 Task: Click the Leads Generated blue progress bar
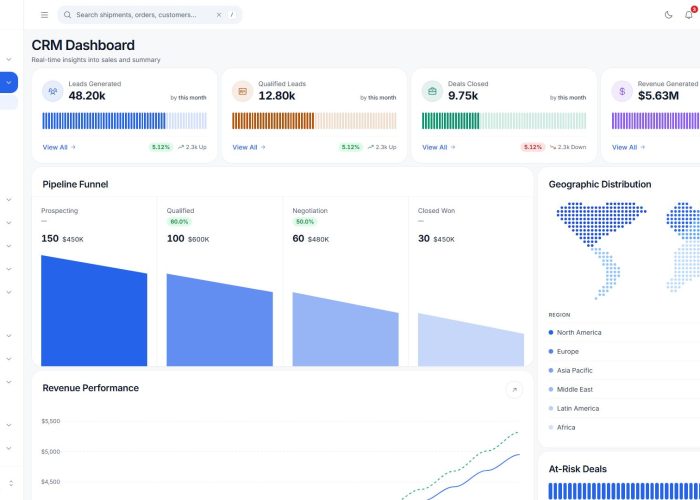[x=125, y=121]
